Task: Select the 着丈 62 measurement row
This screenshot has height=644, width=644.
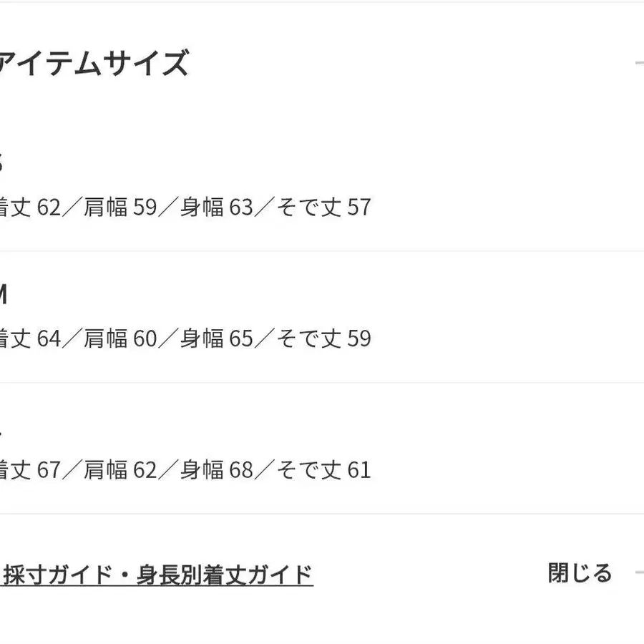Action: [x=30, y=208]
